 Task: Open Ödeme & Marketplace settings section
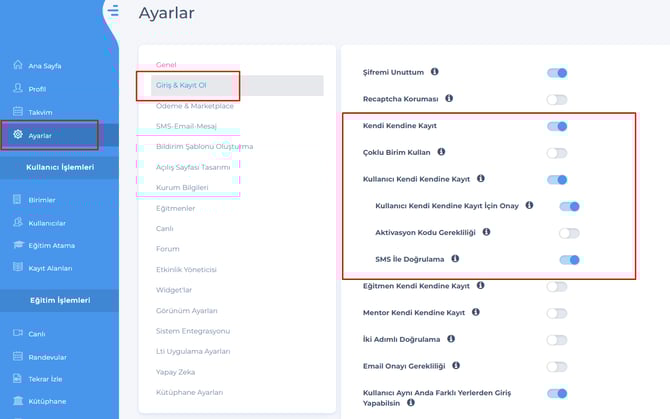(x=195, y=106)
